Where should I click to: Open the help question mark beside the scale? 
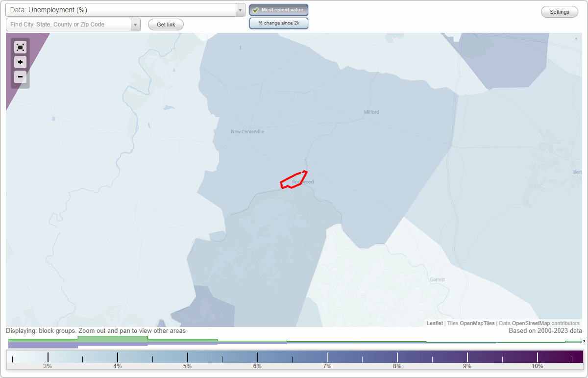tap(585, 342)
